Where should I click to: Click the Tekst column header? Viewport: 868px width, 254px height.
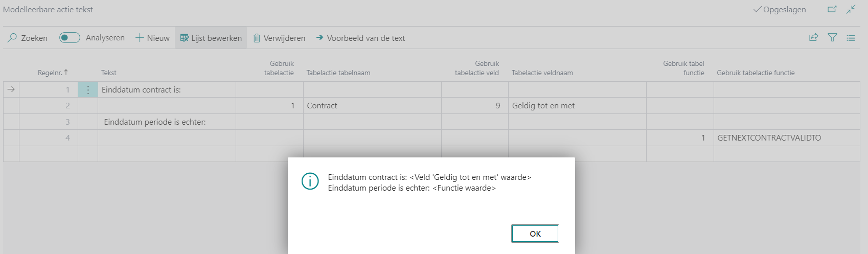click(109, 73)
